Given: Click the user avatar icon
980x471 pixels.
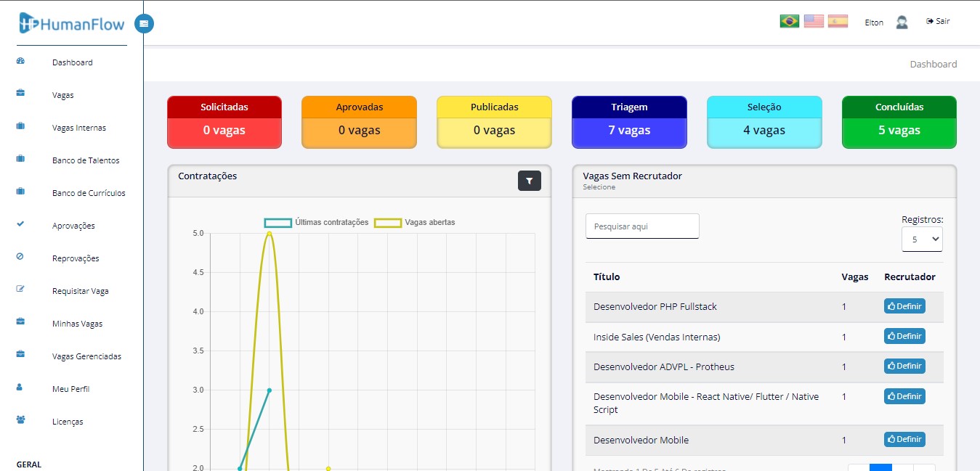Looking at the screenshot, I should point(902,22).
